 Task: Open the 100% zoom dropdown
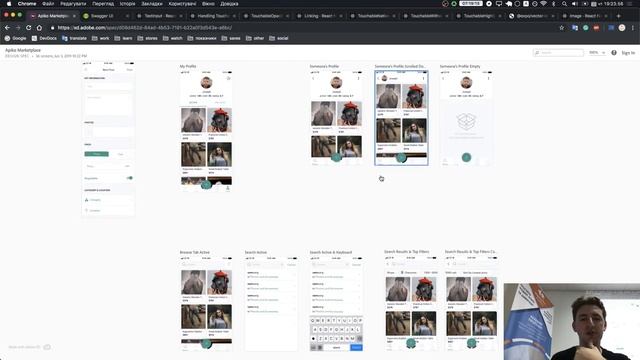click(x=597, y=53)
